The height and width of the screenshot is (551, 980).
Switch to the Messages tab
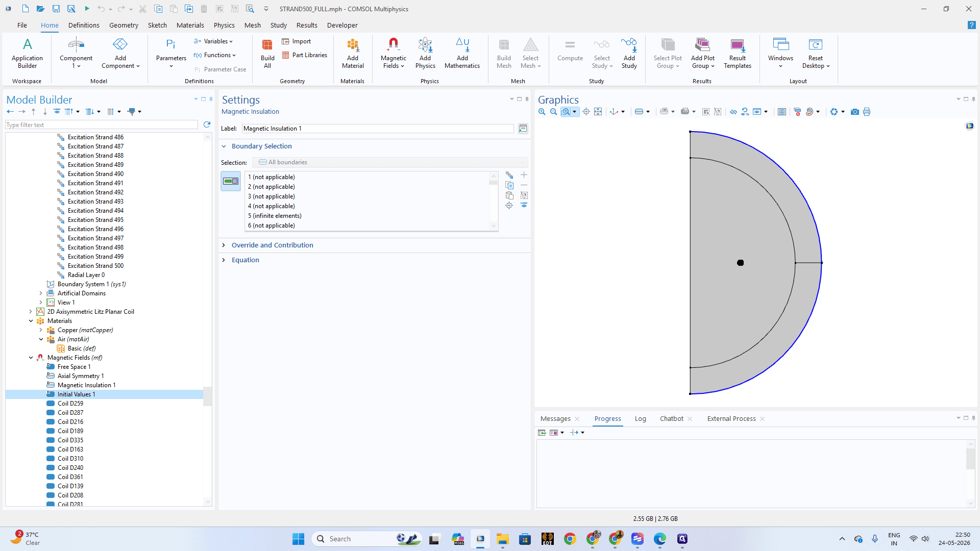[555, 419]
